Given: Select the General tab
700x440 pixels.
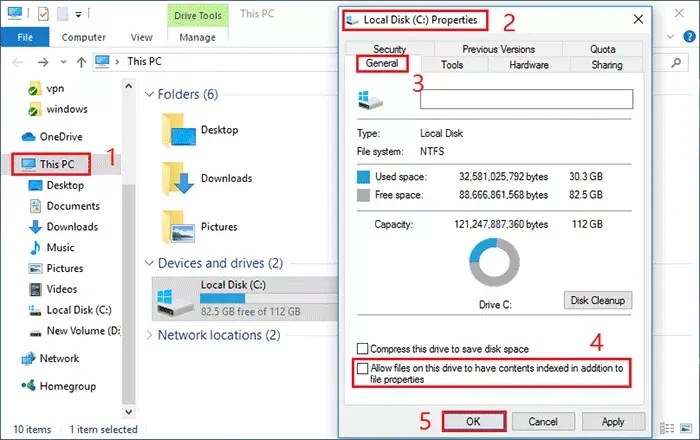Looking at the screenshot, I should 382,63.
